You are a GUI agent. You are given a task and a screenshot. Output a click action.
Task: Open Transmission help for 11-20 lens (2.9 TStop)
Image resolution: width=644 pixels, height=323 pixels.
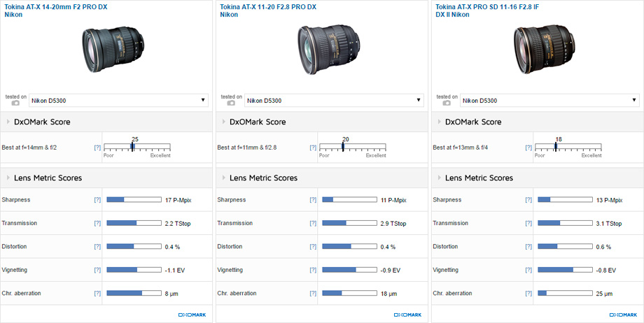point(313,223)
